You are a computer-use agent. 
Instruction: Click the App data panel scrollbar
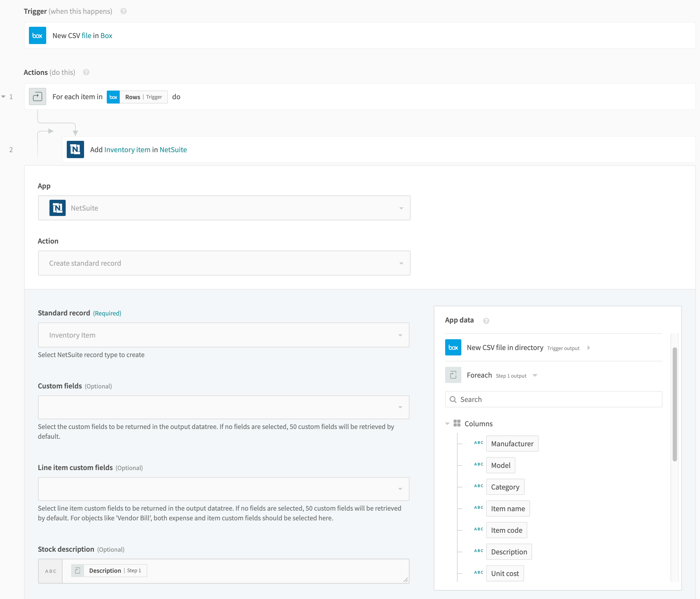tap(674, 404)
